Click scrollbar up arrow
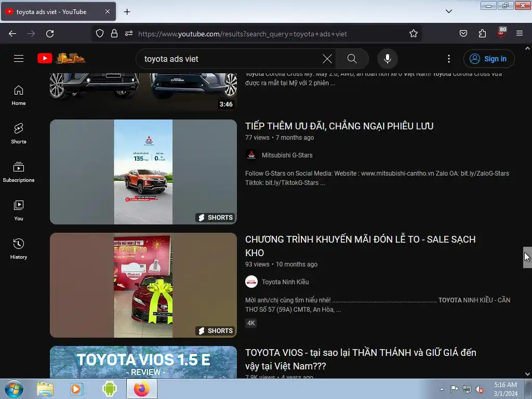This screenshot has height=399, width=532. pos(527,48)
